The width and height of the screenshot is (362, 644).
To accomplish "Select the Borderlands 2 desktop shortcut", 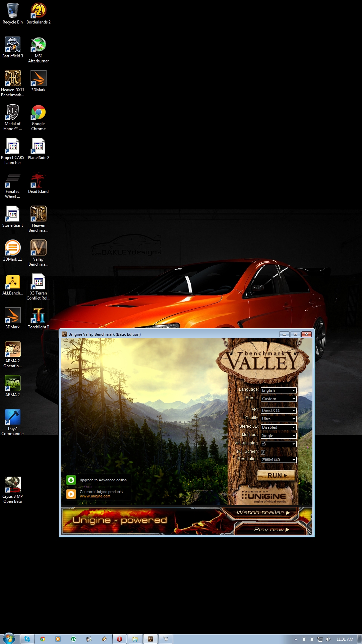I will (39, 14).
